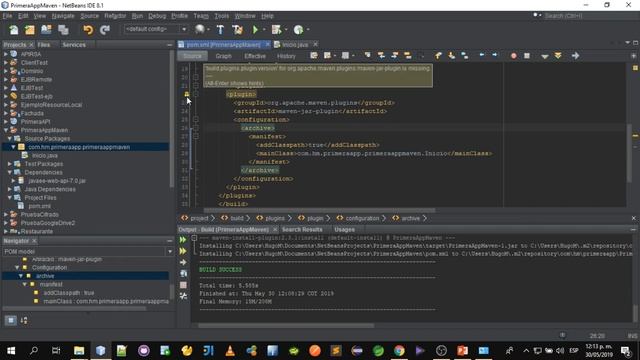Click the editor horizontal scrollbar
Screen dimensions: 640x360
(319, 210)
